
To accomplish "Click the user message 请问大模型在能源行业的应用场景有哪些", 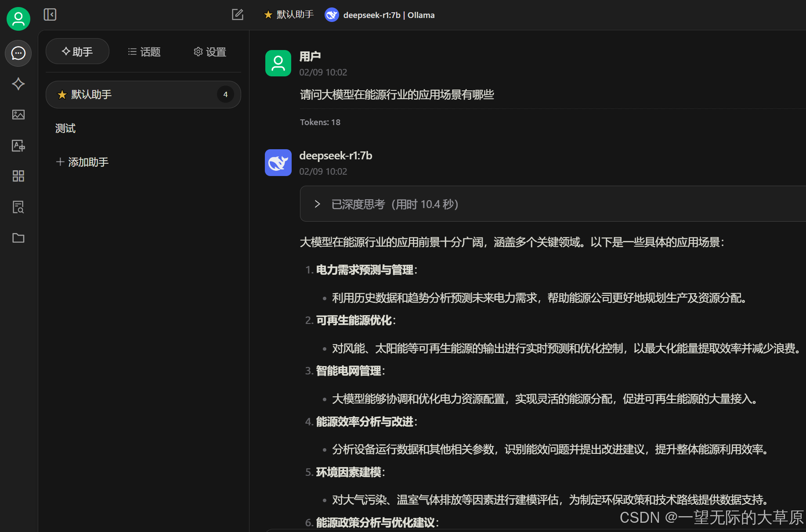I will [397, 94].
